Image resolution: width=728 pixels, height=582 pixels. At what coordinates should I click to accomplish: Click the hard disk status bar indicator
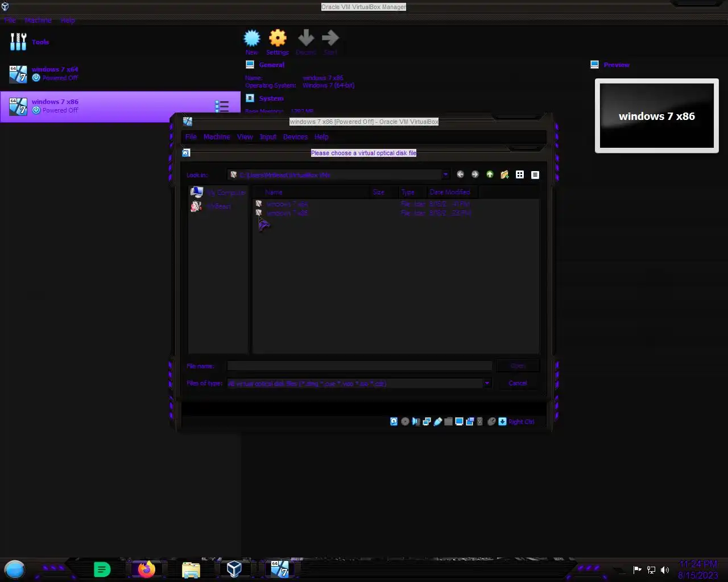[394, 422]
